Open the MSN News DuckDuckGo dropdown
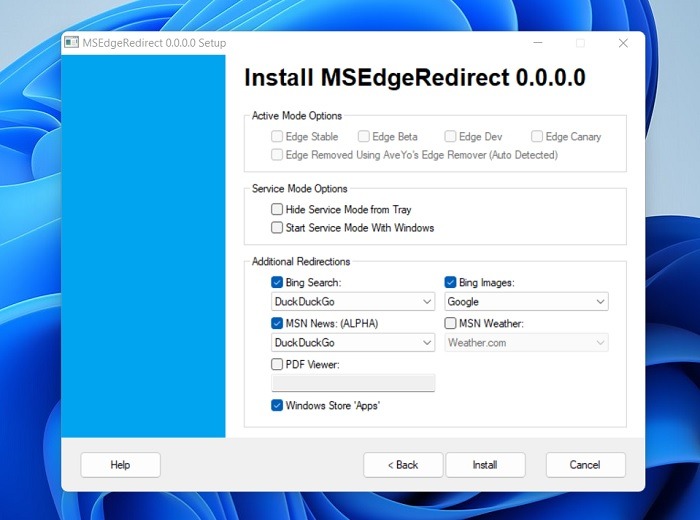Viewport: 700px width, 520px height. point(353,343)
